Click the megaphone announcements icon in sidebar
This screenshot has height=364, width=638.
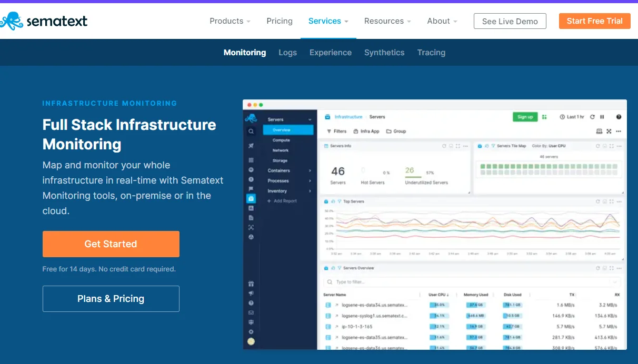pos(251,294)
